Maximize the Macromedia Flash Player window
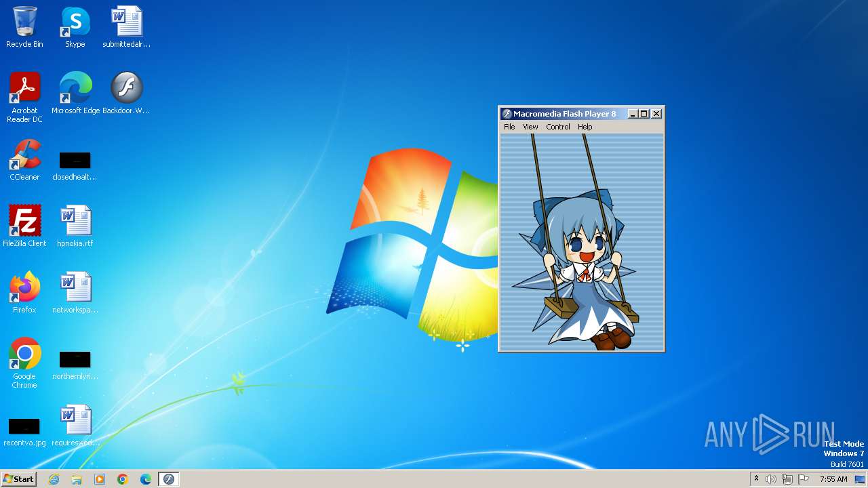The image size is (868, 488). (x=644, y=114)
